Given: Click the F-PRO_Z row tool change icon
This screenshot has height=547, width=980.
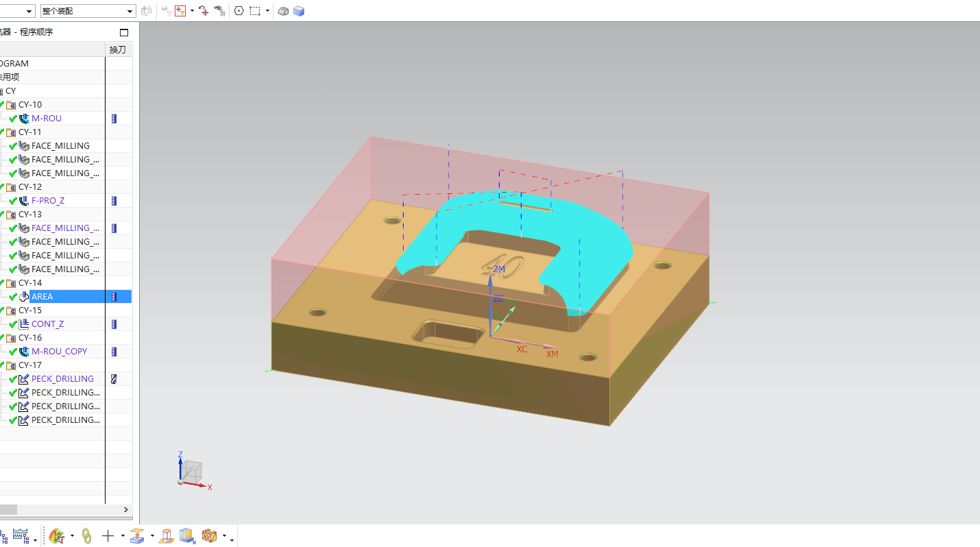Looking at the screenshot, I should point(114,201).
